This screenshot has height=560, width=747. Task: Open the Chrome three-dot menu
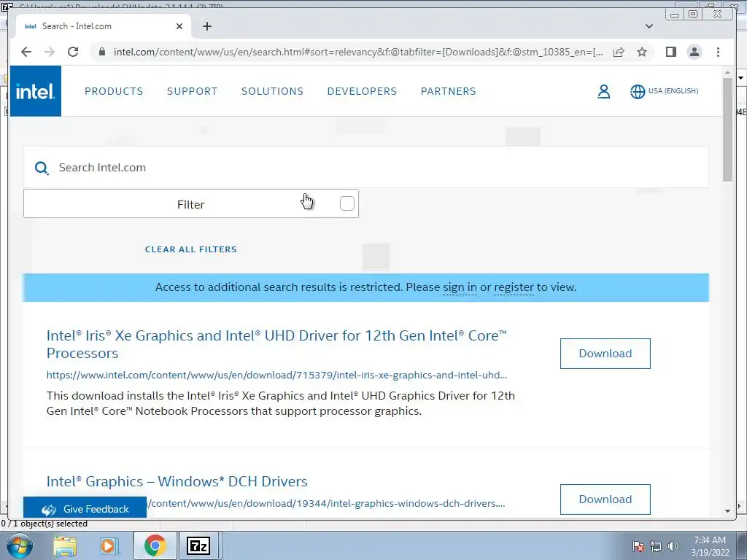[x=718, y=52]
